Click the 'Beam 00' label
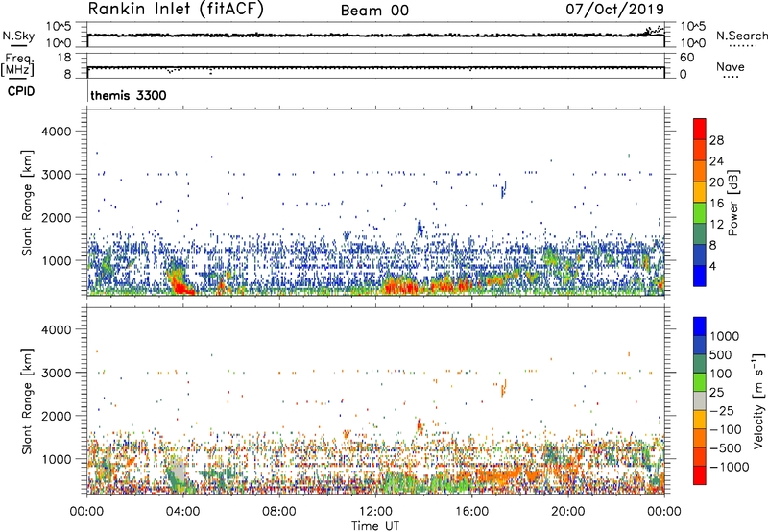 (374, 11)
